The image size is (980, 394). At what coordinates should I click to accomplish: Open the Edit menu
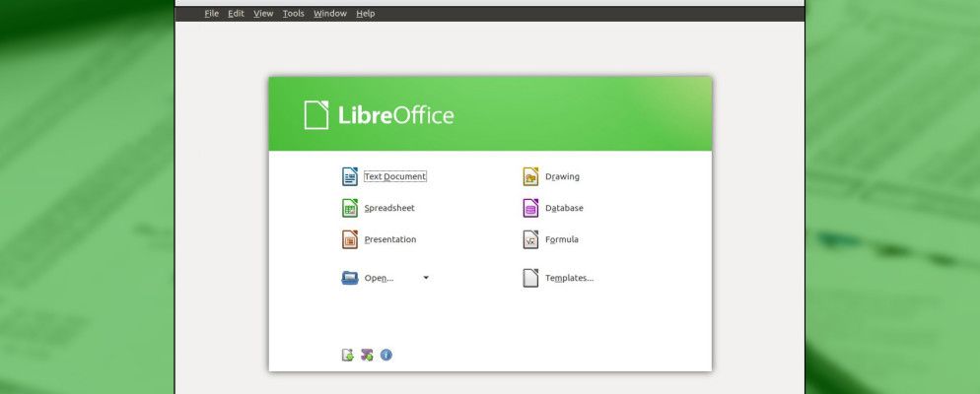point(236,13)
